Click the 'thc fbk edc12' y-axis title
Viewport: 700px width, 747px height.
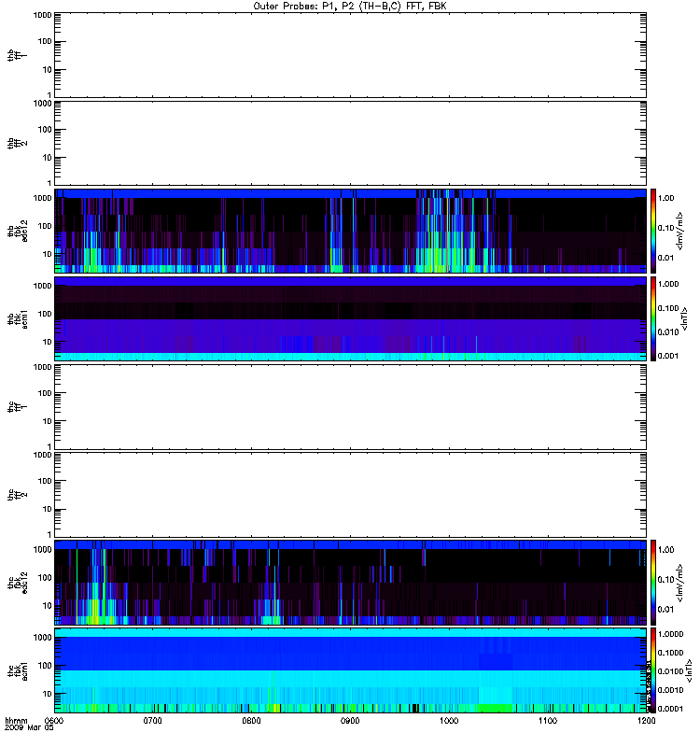tap(17, 582)
